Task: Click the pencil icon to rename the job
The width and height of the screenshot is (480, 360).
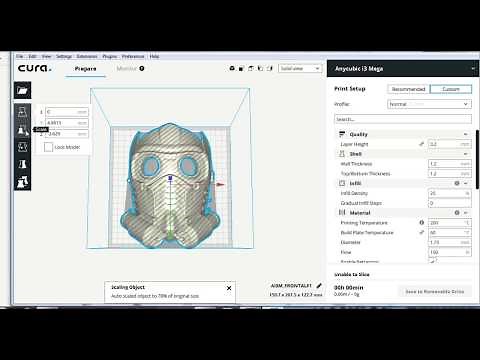Action: pyautogui.click(x=319, y=286)
